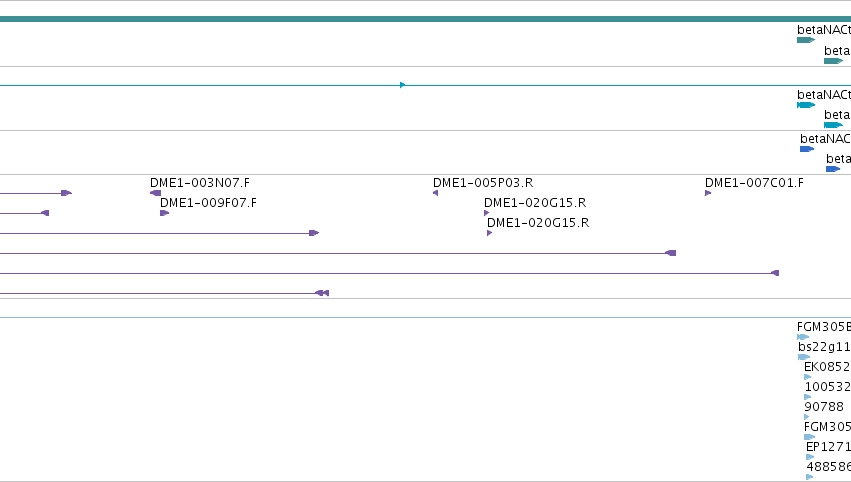Click the cyan arrow glyph under second-track betaNACt
The width and height of the screenshot is (851, 482).
[x=806, y=105]
